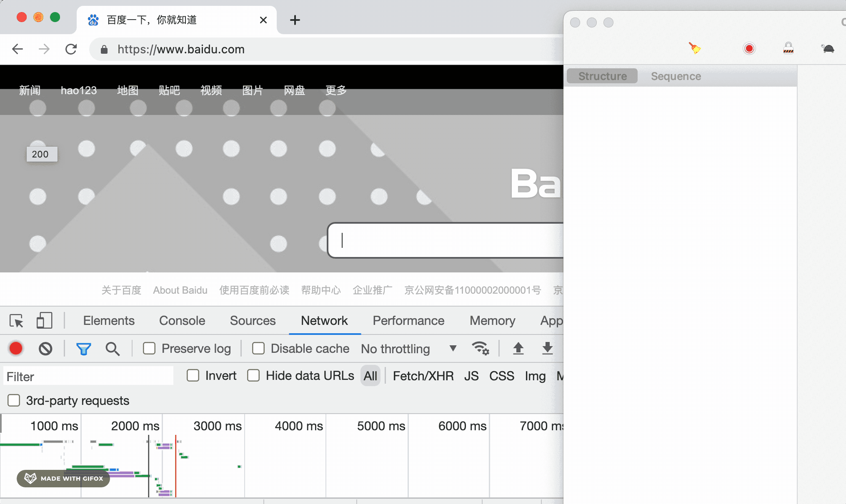Enable the Preserve log checkbox
Viewport: 846px width, 504px height.
149,348
